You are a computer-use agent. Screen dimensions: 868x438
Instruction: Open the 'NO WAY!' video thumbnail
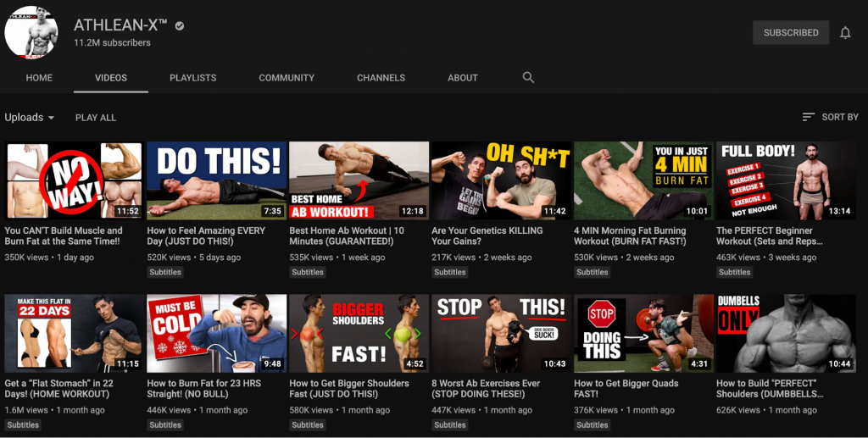(74, 180)
